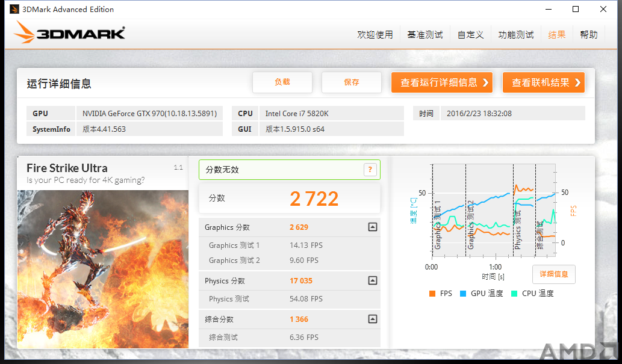Screen dimensions: 622x364
Task: Minimize the 3DMark window
Action: coord(549,9)
